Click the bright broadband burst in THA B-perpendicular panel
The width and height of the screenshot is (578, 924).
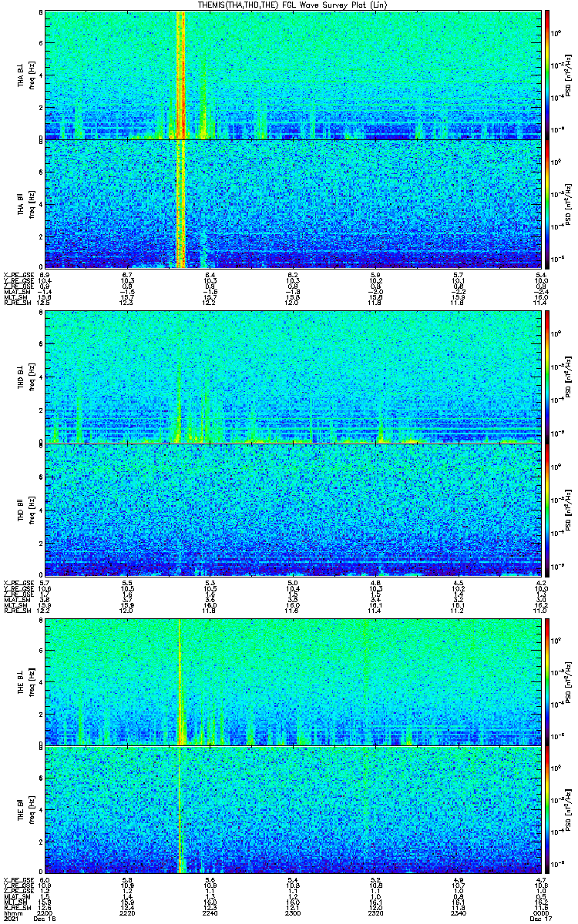(182, 75)
